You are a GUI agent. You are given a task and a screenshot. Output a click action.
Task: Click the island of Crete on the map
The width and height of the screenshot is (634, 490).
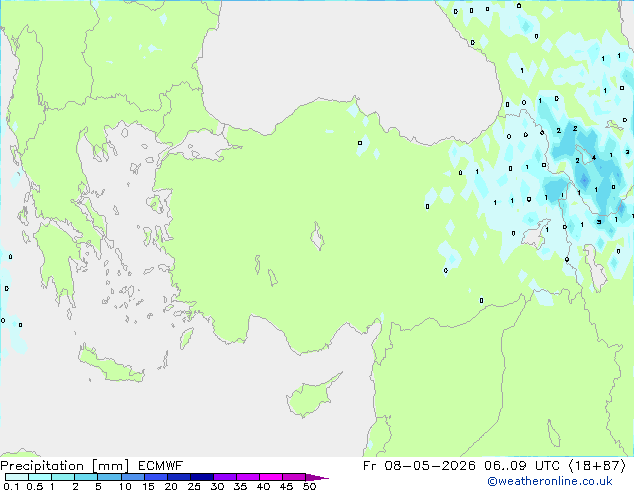point(110,365)
